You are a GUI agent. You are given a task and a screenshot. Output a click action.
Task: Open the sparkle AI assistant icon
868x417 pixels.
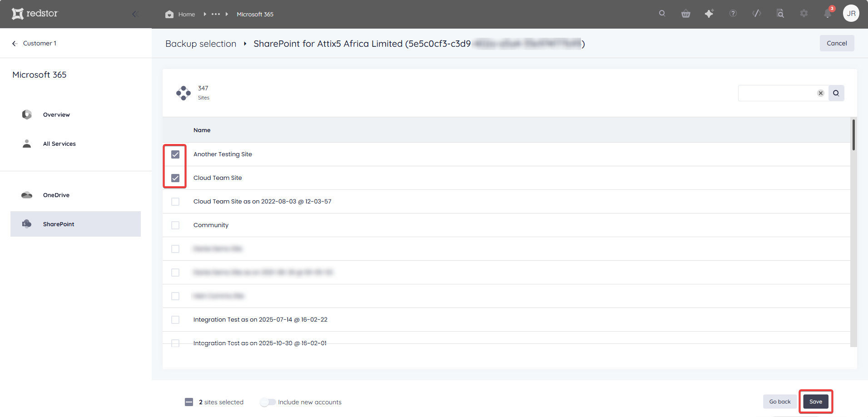[x=709, y=14]
